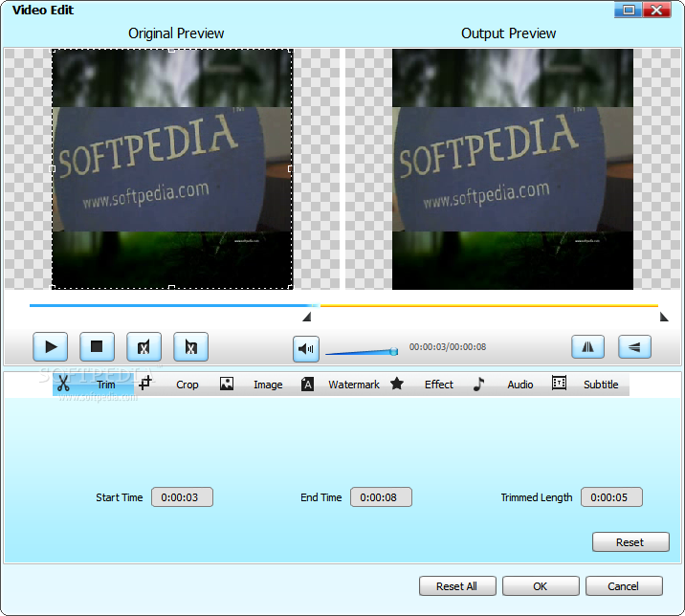
Task: Click the Crop tool icon
Action: pos(145,383)
